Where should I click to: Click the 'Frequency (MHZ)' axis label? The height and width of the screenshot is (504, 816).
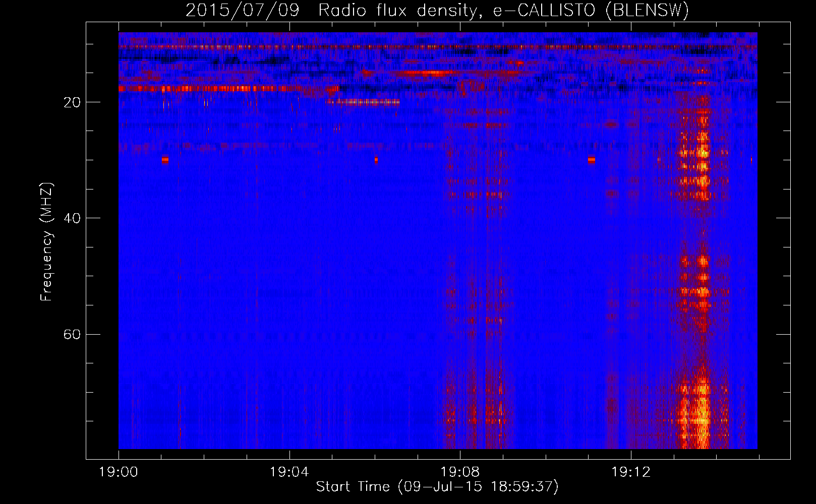click(46, 242)
